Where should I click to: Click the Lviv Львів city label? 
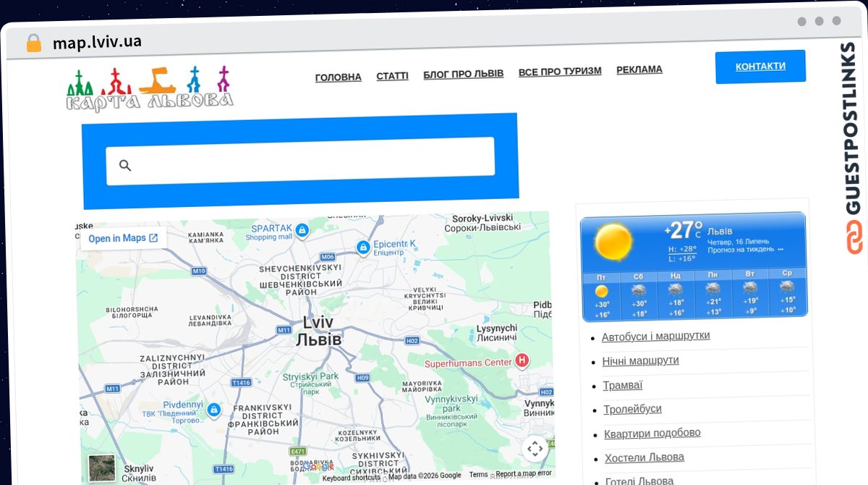(319, 331)
